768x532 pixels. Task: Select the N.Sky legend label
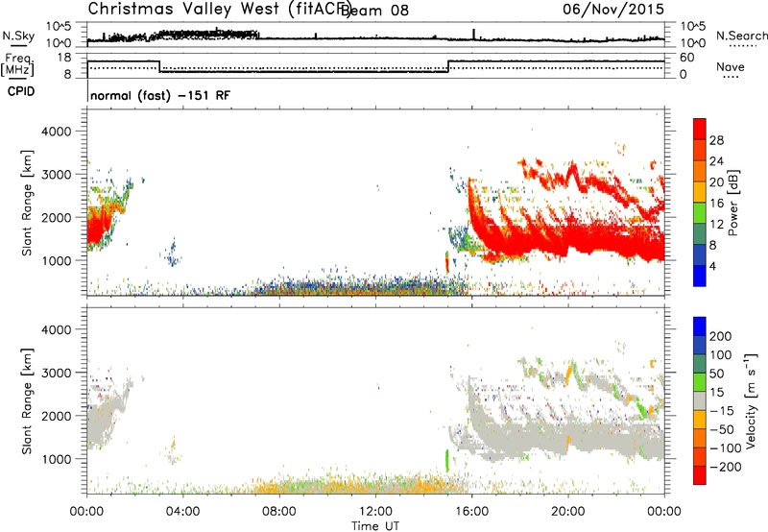(x=18, y=36)
